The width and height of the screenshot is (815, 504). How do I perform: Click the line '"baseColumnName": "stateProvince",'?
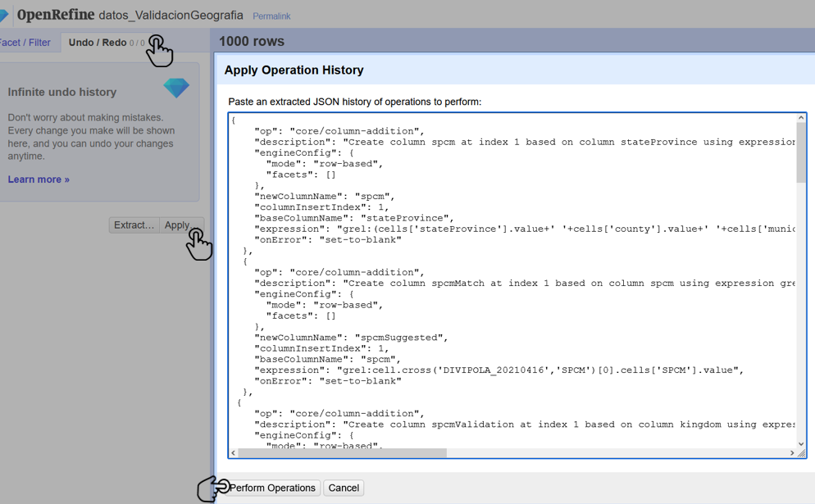tap(354, 218)
